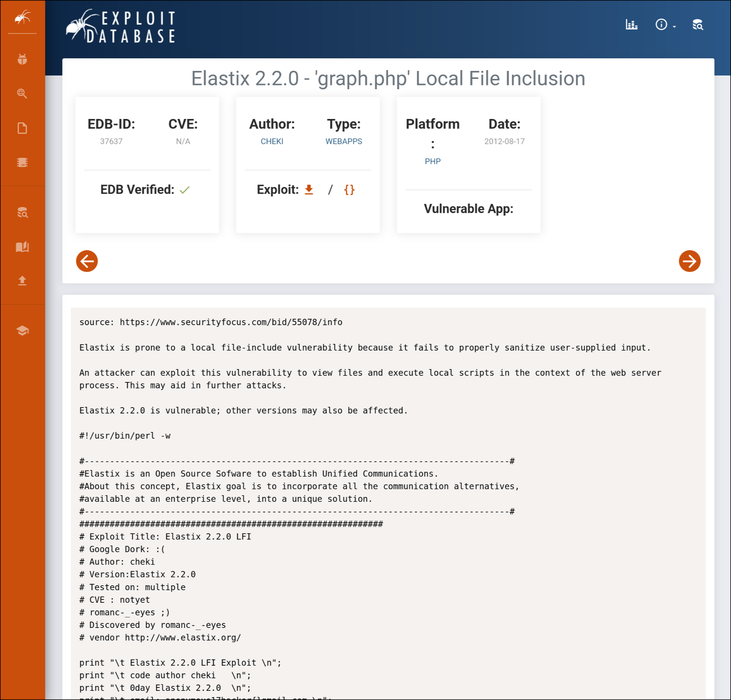Click the green EDB Verified checkmark
This screenshot has width=731, height=700.
coord(185,190)
